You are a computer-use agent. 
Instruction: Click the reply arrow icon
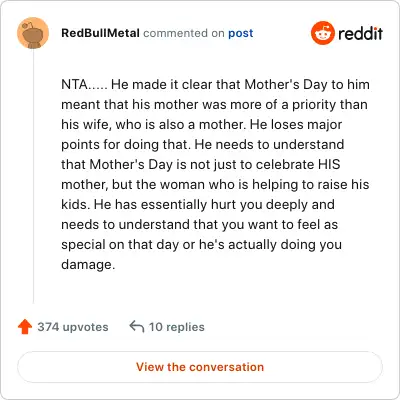click(x=137, y=326)
